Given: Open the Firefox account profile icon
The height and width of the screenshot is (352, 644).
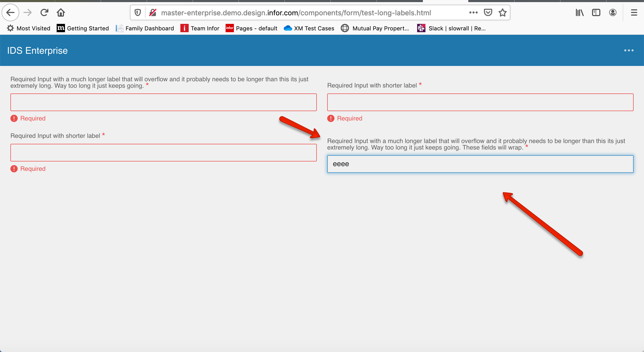Looking at the screenshot, I should pos(613,12).
